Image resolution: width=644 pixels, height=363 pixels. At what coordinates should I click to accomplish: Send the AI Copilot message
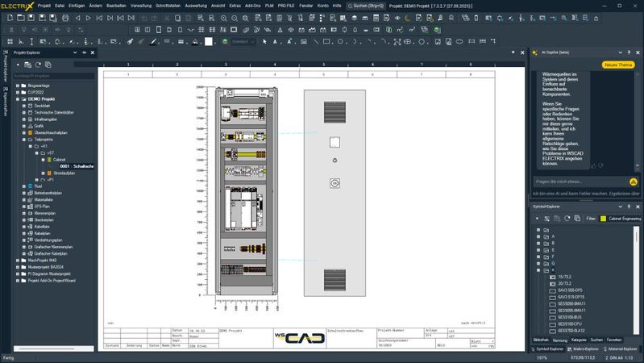(x=634, y=181)
